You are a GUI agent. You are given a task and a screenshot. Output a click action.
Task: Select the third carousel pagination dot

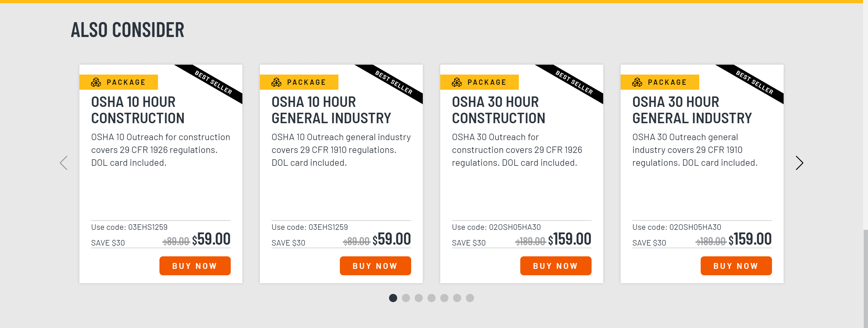pyautogui.click(x=418, y=298)
